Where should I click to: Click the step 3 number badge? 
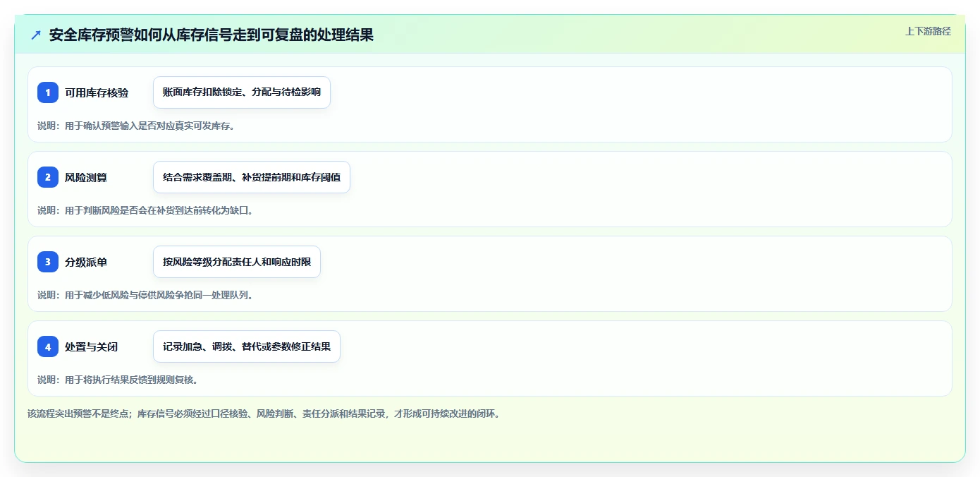tap(48, 262)
